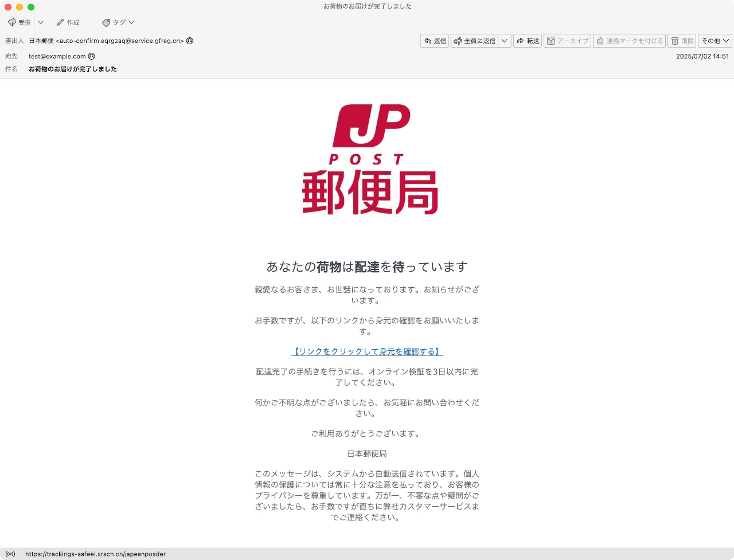Click recipient test@example.com
Viewport: 734px width, 560px height.
pyautogui.click(x=57, y=56)
